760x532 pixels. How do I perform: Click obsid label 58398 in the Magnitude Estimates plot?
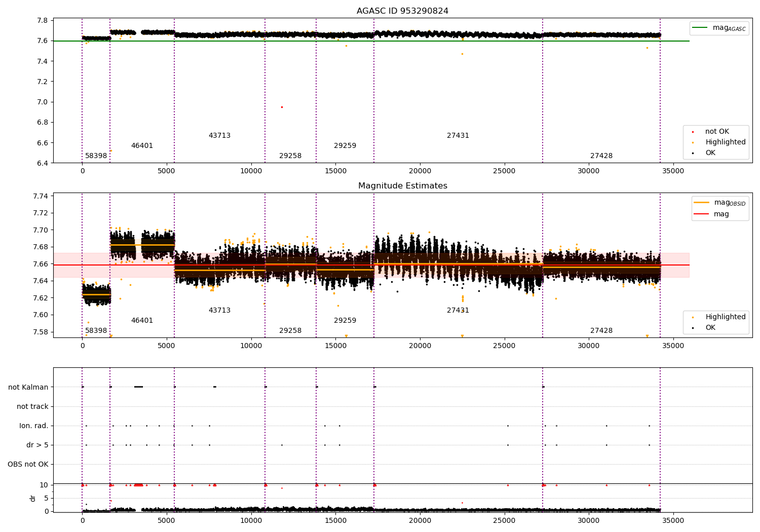(x=96, y=331)
